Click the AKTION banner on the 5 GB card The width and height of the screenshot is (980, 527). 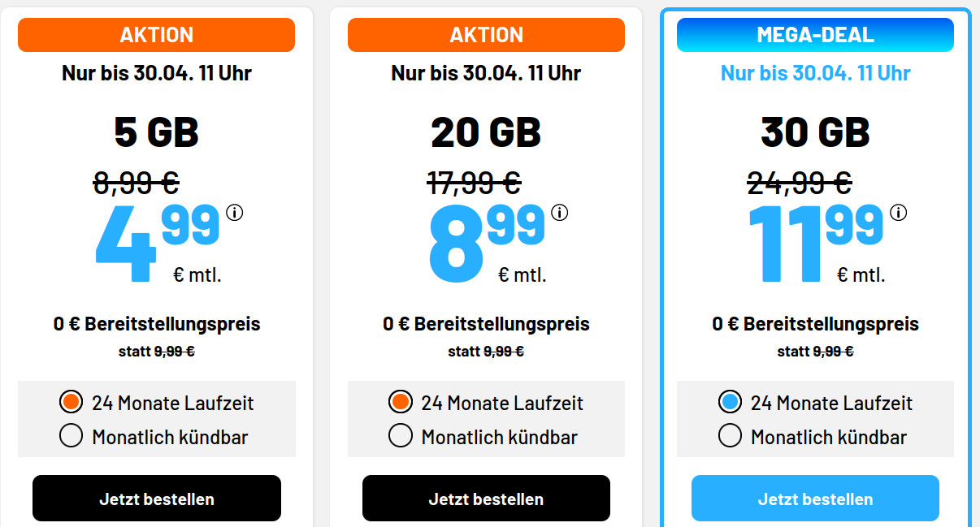point(156,34)
